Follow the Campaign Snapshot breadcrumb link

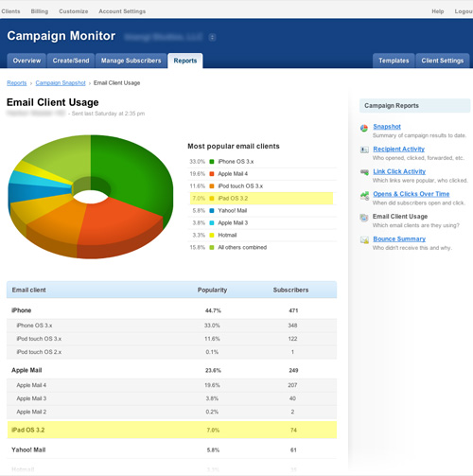[61, 83]
